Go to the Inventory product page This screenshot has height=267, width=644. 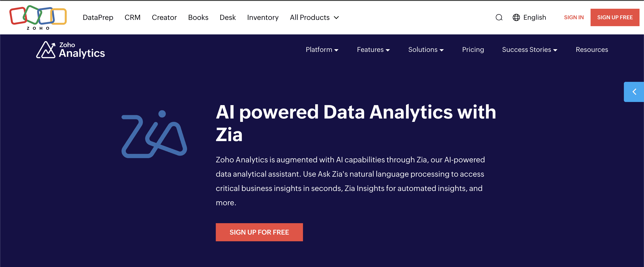point(263,17)
